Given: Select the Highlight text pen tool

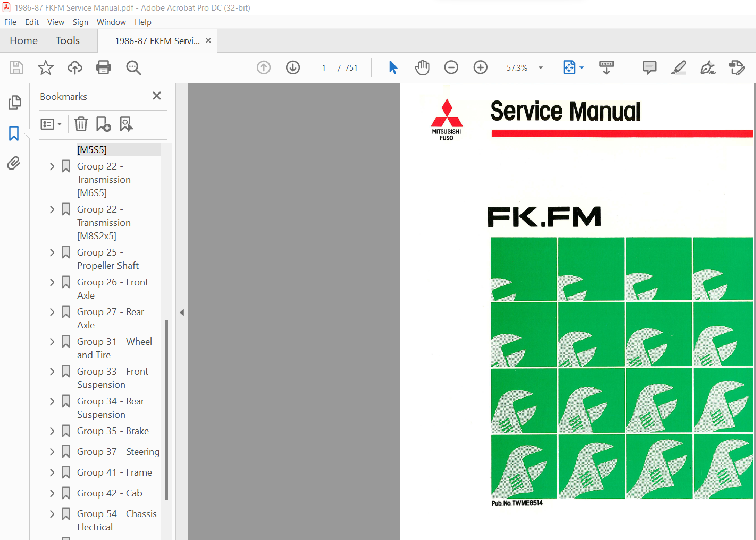Looking at the screenshot, I should (x=679, y=67).
